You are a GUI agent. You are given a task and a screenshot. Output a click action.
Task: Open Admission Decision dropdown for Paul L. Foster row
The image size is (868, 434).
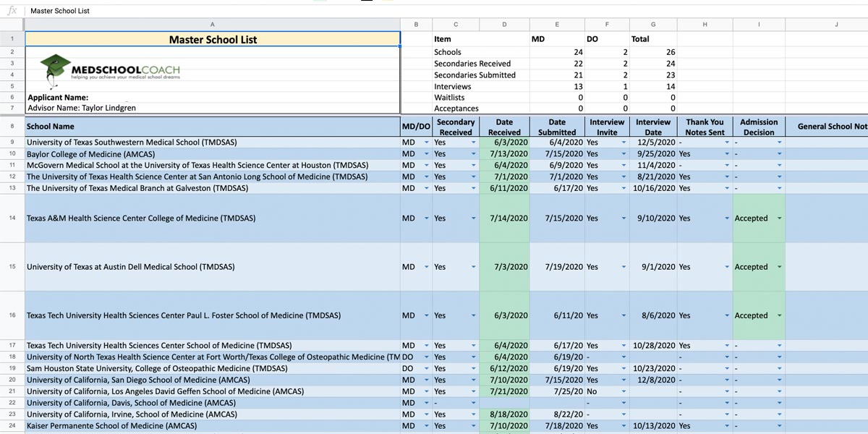(x=779, y=315)
